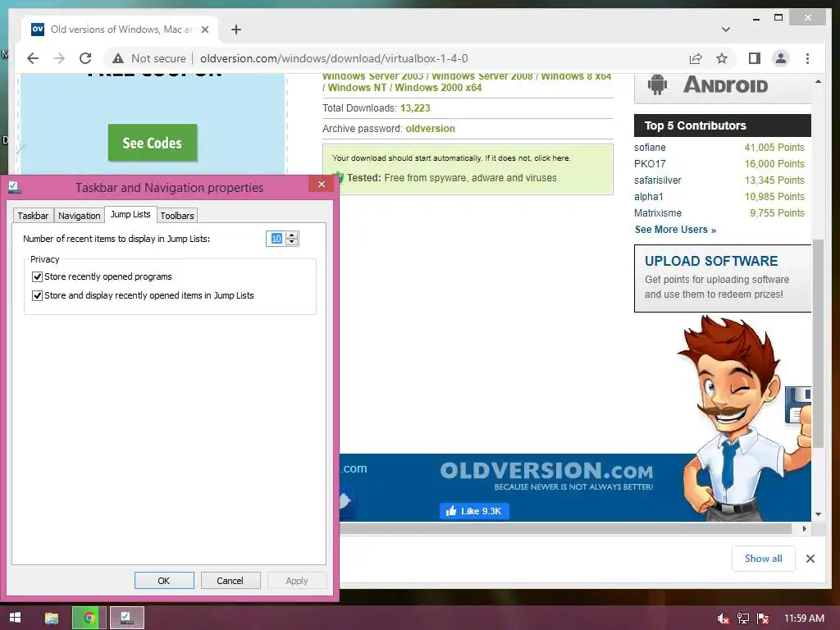Image resolution: width=840 pixels, height=630 pixels.
Task: Click the page scroll down arrow
Action: click(x=818, y=514)
